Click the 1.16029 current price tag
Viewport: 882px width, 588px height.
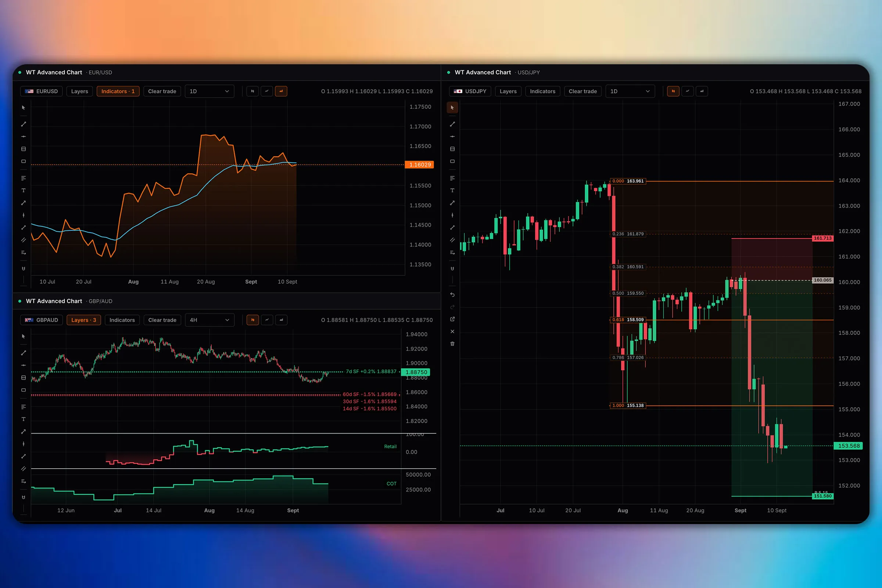click(x=420, y=165)
